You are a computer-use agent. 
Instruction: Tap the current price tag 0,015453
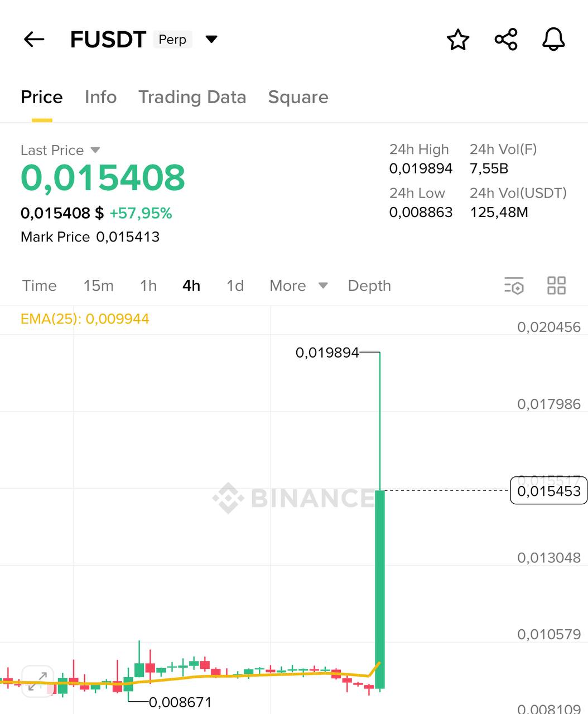(x=548, y=491)
